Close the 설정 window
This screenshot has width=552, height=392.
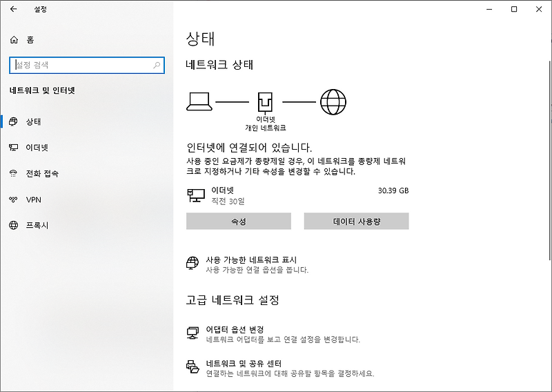[539, 9]
